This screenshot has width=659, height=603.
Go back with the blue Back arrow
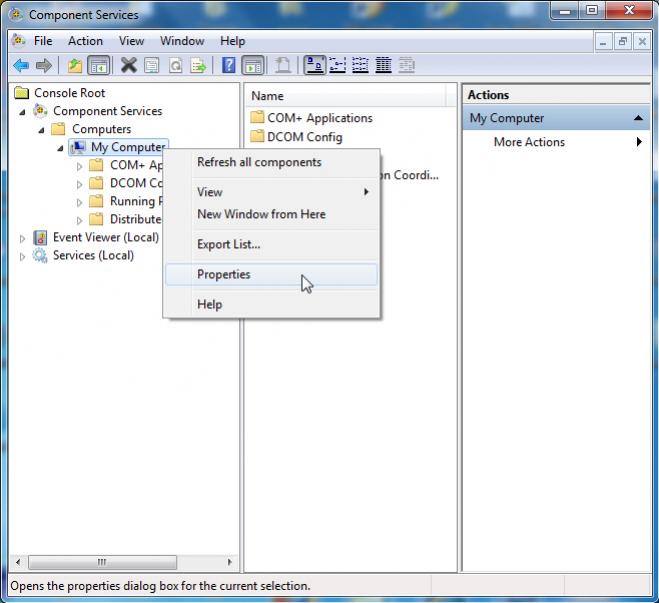tap(21, 66)
